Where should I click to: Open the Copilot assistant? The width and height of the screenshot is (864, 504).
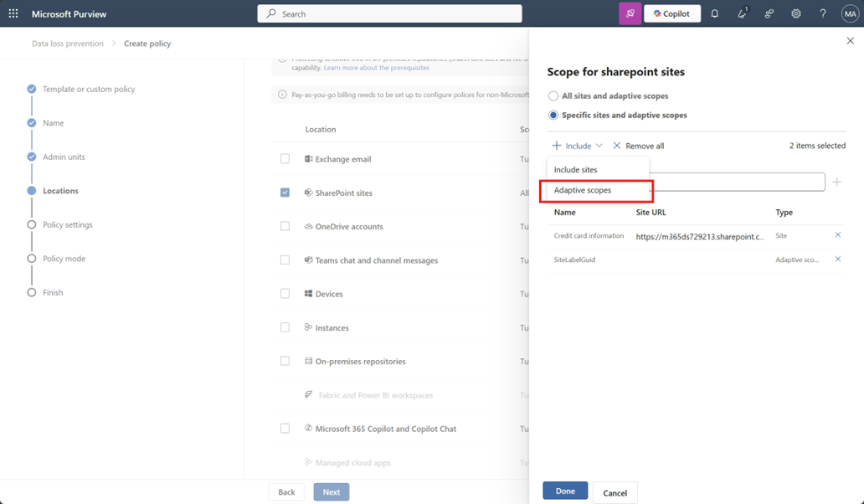point(671,13)
